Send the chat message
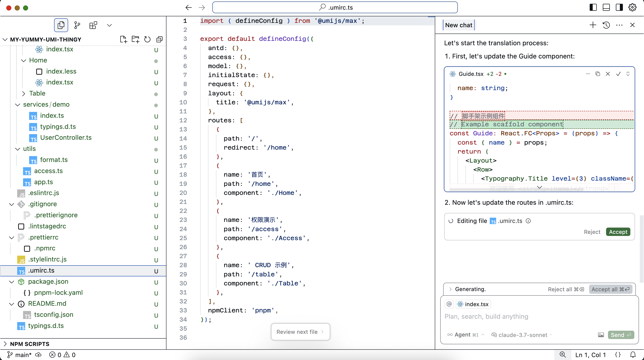644x360 pixels. [621, 335]
